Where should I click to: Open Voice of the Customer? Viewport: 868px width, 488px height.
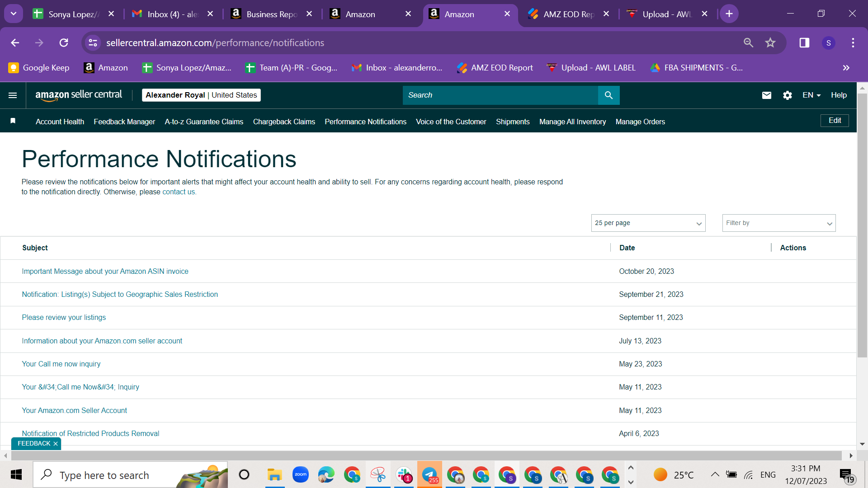click(x=451, y=122)
